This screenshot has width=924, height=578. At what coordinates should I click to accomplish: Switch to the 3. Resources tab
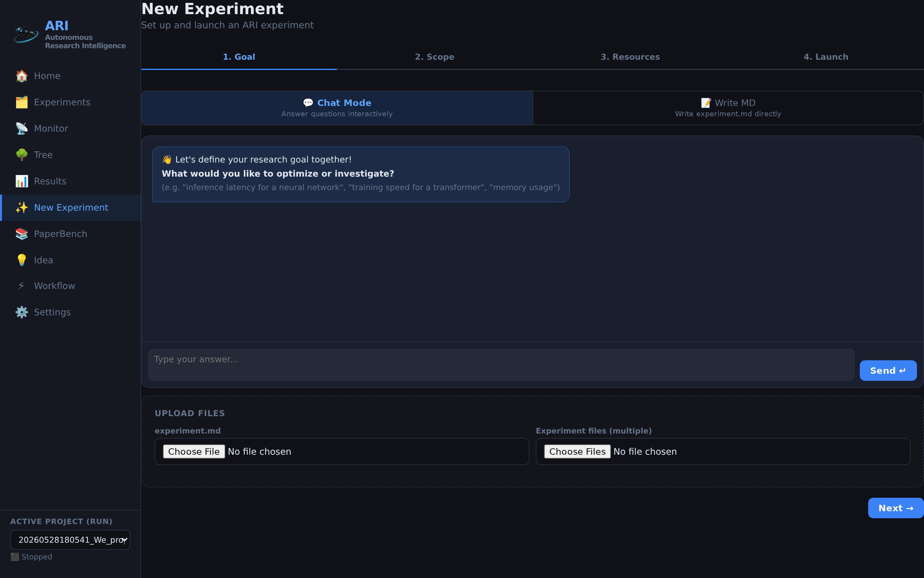click(630, 57)
